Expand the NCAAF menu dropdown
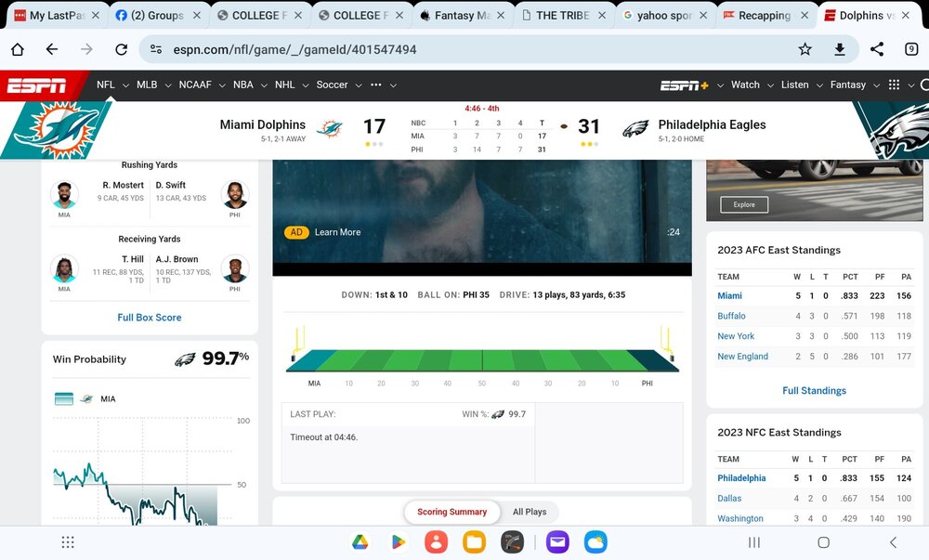 (222, 85)
